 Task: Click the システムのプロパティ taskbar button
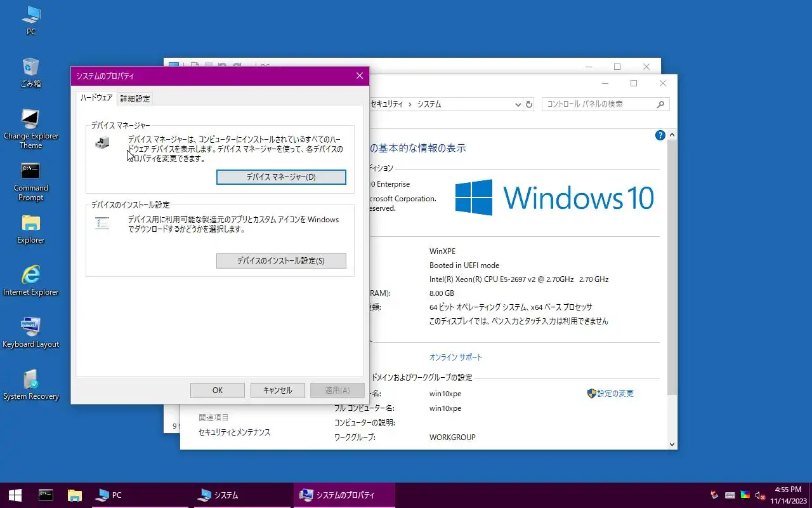coord(344,495)
